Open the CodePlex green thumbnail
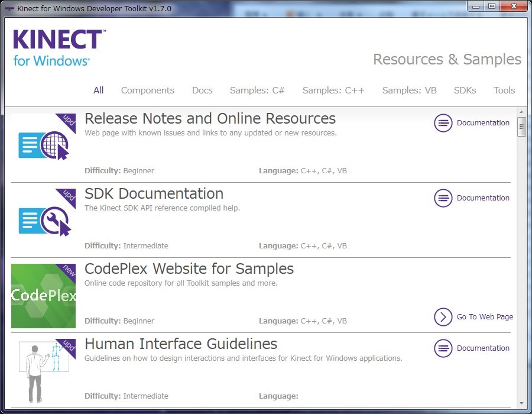This screenshot has width=532, height=414. (x=43, y=296)
